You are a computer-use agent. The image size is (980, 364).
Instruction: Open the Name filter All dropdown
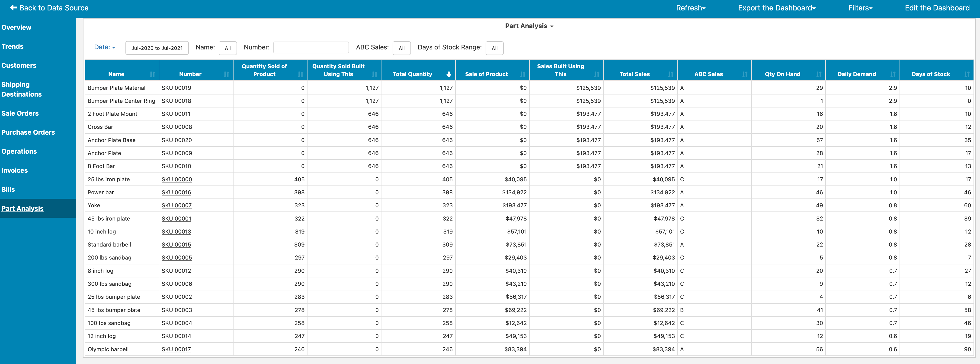(x=227, y=48)
